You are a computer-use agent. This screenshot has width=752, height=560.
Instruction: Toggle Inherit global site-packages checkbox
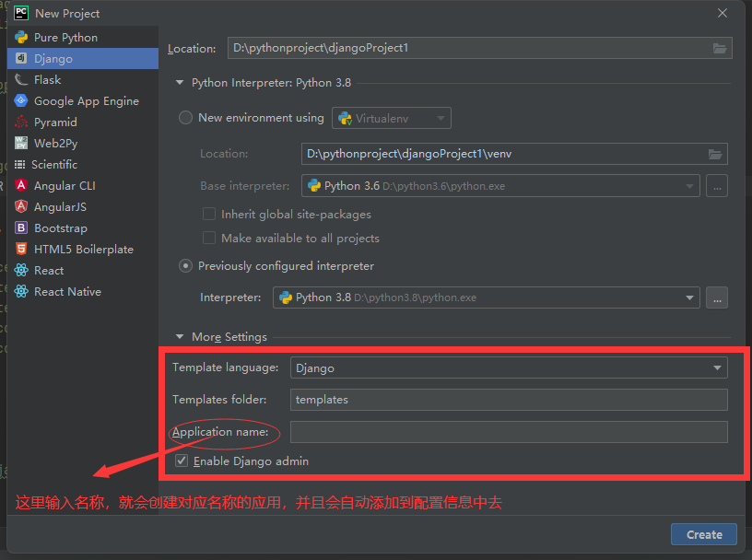click(x=209, y=214)
